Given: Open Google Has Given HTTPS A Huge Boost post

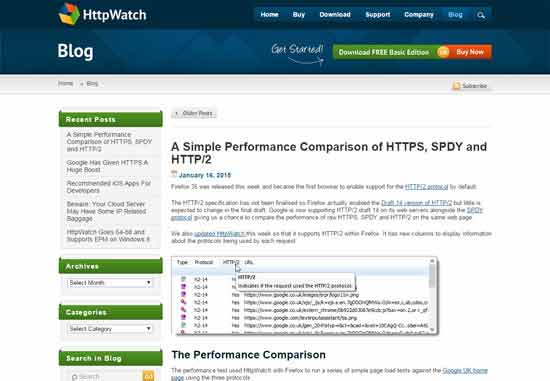Looking at the screenshot, I should [x=107, y=166].
